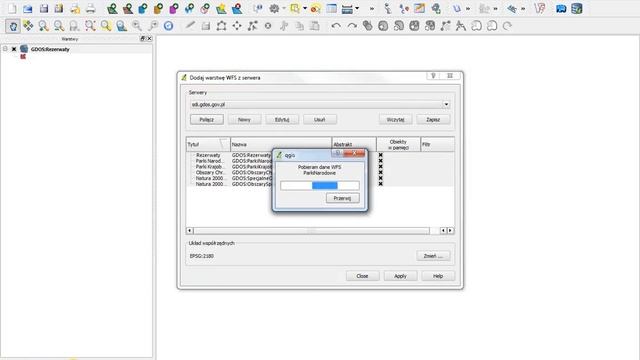The width and height of the screenshot is (640, 360).
Task: Click the Close button in the WFS dialog
Action: pyautogui.click(x=362, y=276)
